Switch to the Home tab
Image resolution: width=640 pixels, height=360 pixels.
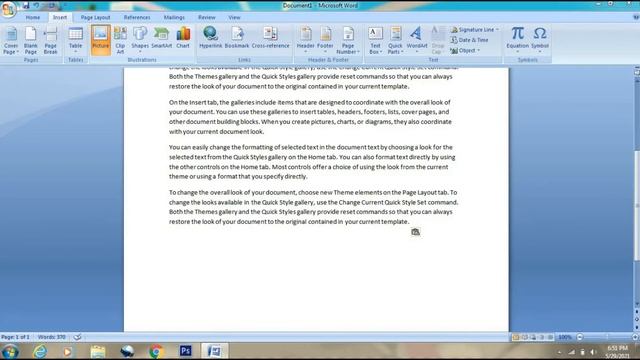coord(33,18)
